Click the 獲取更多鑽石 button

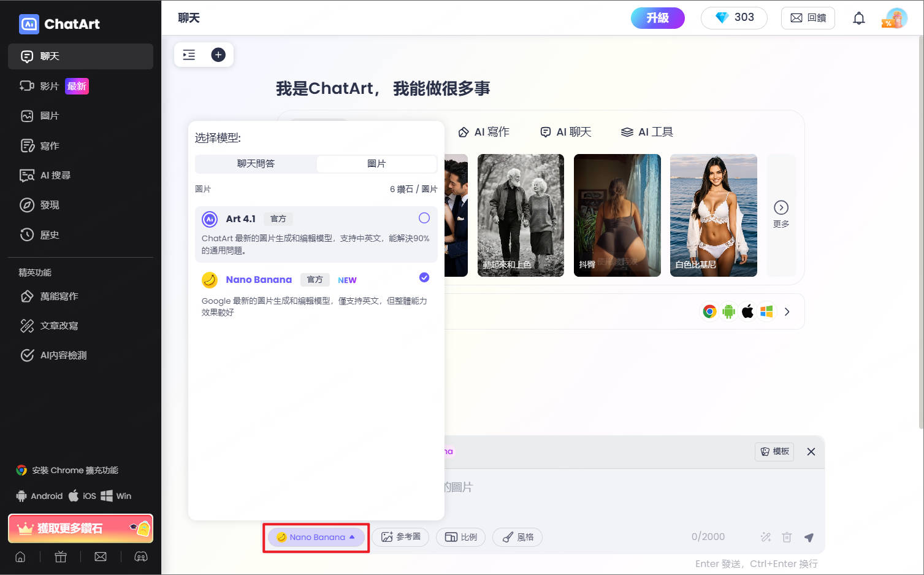pyautogui.click(x=80, y=528)
